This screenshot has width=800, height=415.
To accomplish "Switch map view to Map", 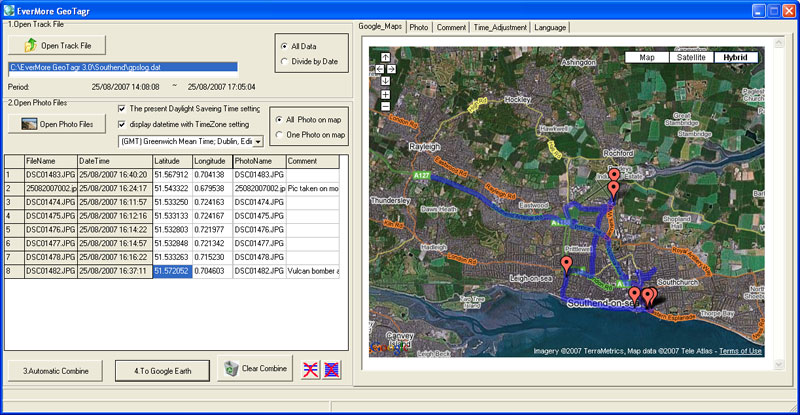I will (x=647, y=58).
